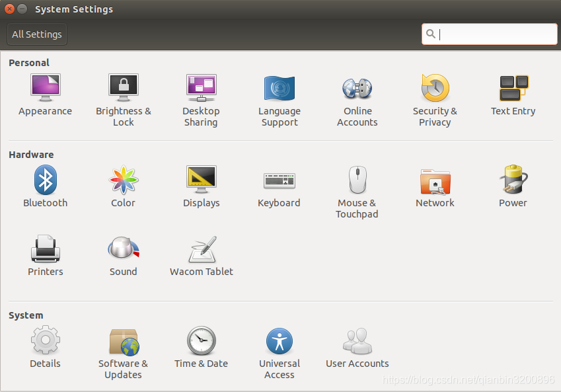
Task: Open the Text Entry settings
Action: pyautogui.click(x=513, y=95)
